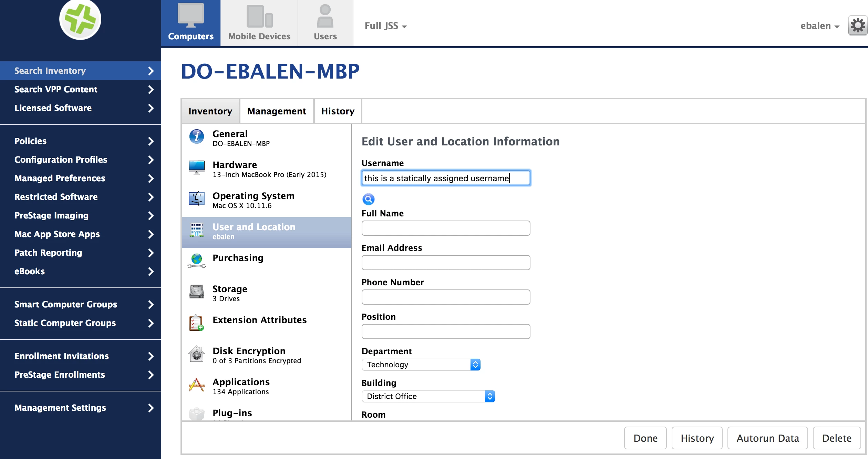Screen dimensions: 868x459
Task: Expand Management Settings arrow
Action: coord(151,408)
